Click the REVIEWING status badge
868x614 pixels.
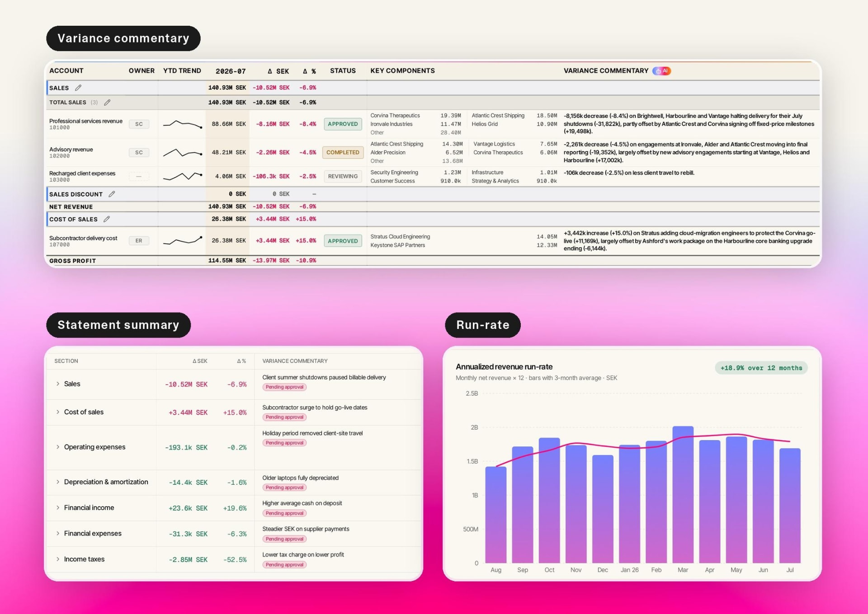(343, 176)
